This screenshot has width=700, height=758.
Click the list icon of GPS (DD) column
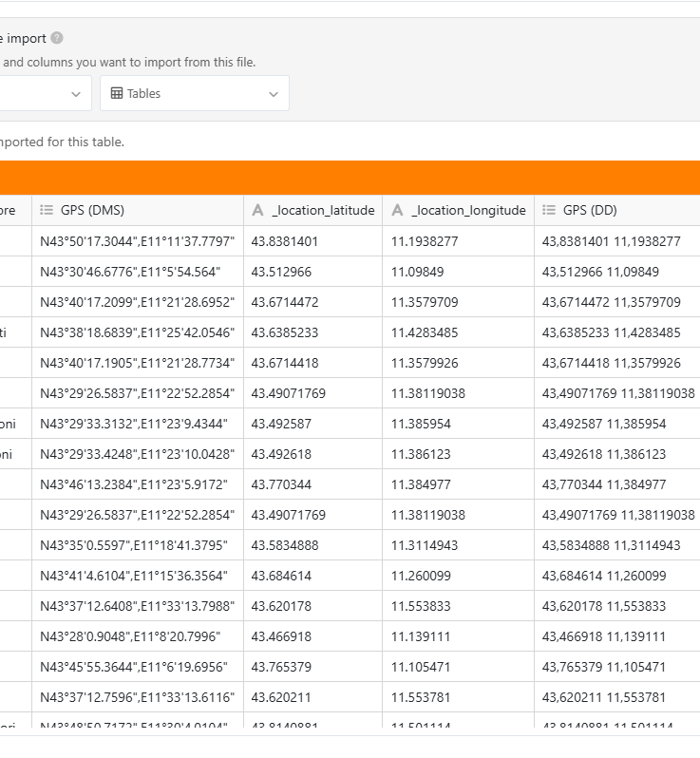[x=549, y=211]
